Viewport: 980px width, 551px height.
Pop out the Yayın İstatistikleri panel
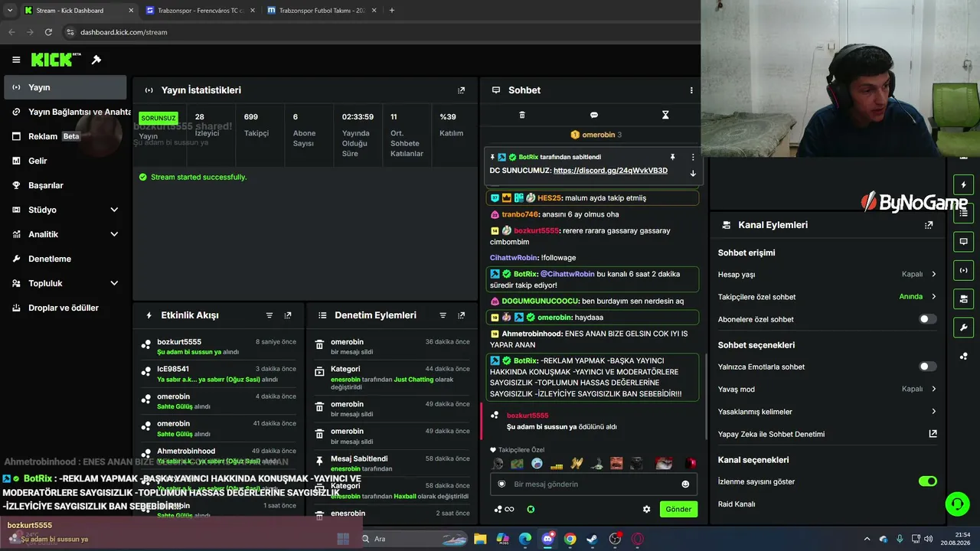pos(461,90)
